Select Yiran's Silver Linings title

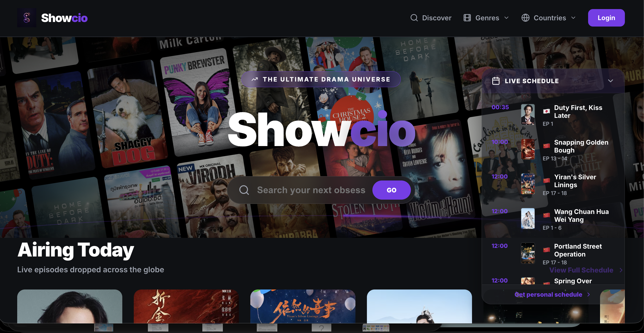coord(575,181)
